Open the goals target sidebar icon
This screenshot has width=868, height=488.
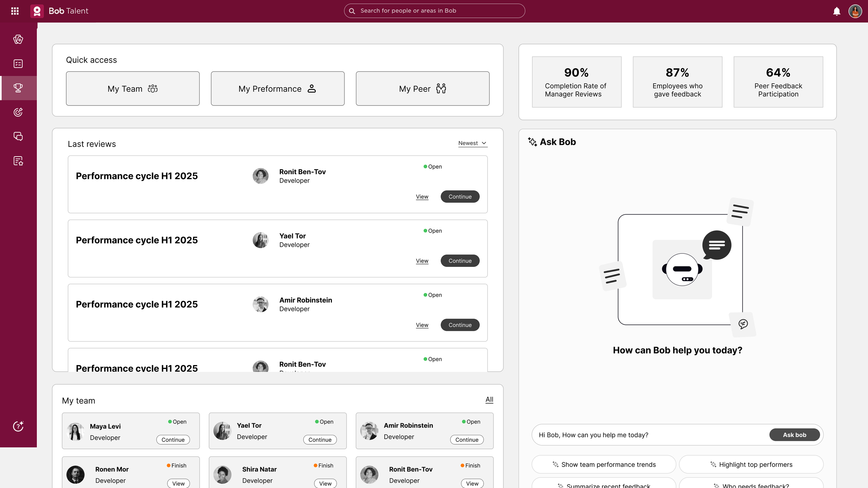tap(18, 112)
